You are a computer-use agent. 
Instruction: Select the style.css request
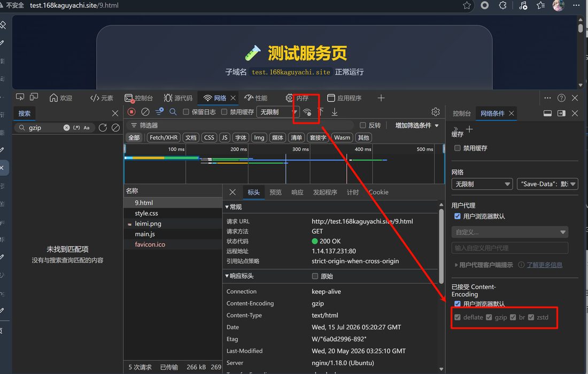(173, 213)
